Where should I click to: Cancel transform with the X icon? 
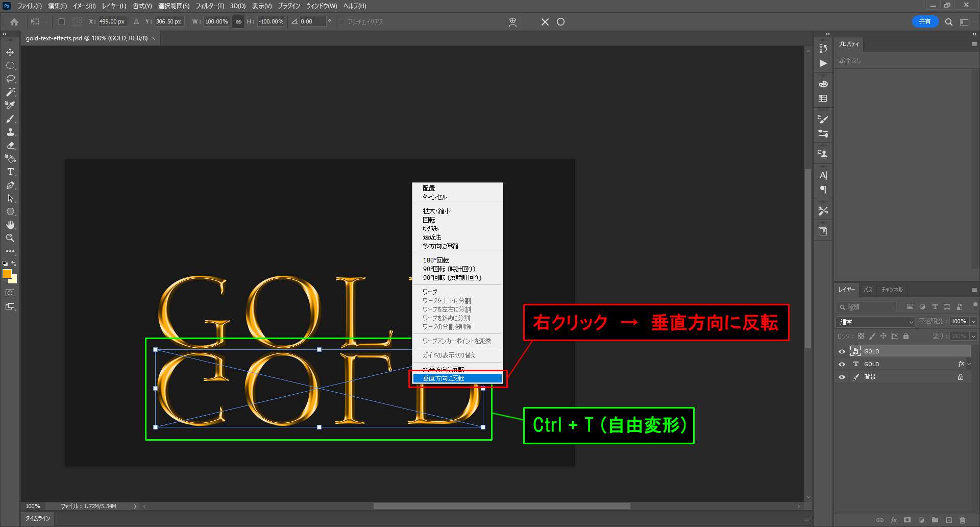pos(545,22)
